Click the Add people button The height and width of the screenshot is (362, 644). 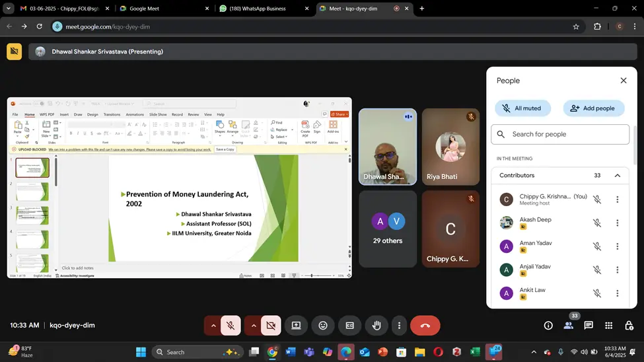coord(593,108)
